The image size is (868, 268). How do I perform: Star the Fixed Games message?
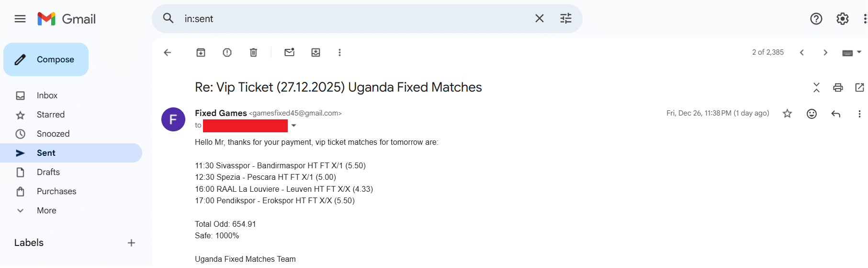point(787,114)
